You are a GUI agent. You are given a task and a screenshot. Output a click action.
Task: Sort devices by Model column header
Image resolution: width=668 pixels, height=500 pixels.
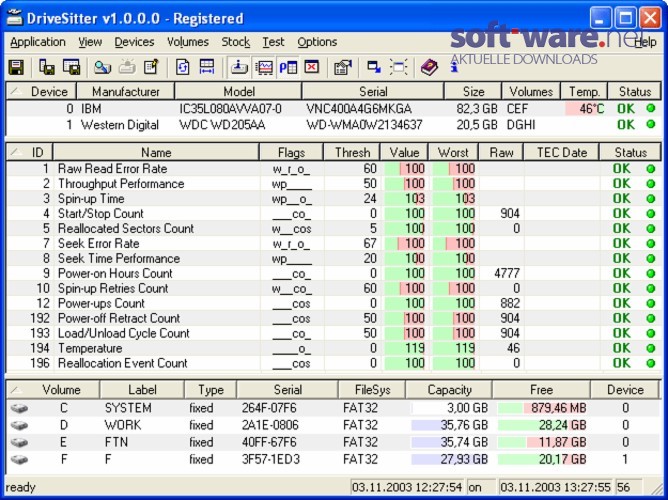point(239,92)
